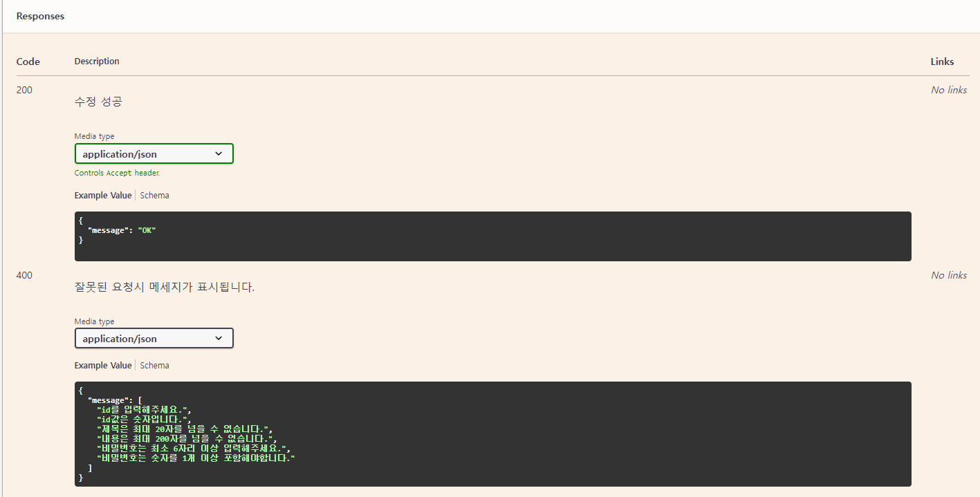Switch to Schema view for the 400 response
980x497 pixels.
[154, 365]
